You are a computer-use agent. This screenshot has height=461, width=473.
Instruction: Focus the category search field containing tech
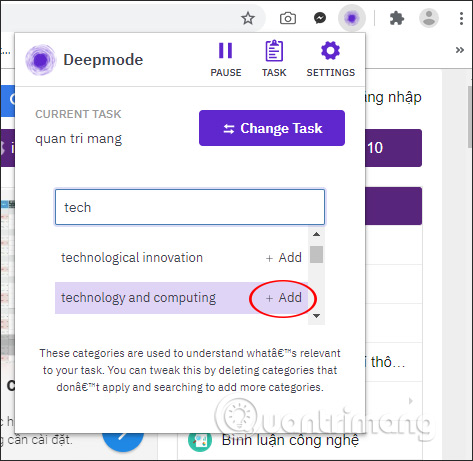coord(190,207)
